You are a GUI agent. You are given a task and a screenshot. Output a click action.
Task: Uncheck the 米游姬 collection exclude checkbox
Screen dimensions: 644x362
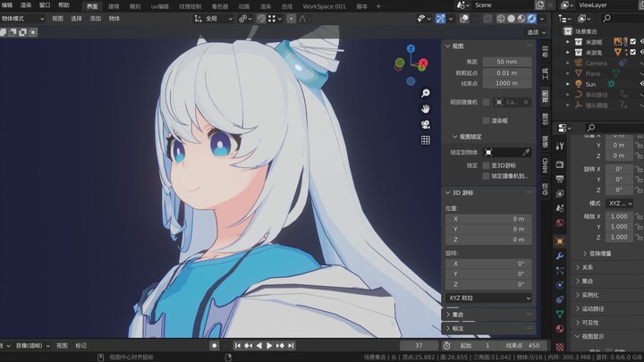(633, 41)
